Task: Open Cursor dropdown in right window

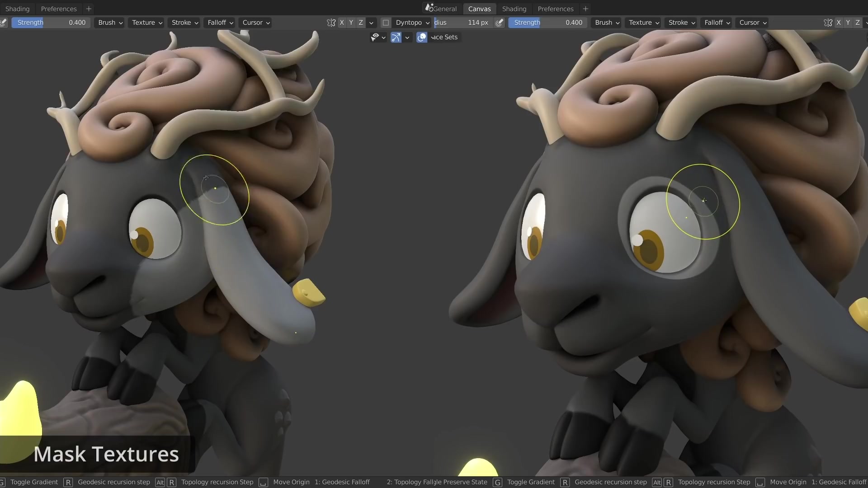Action: [753, 23]
